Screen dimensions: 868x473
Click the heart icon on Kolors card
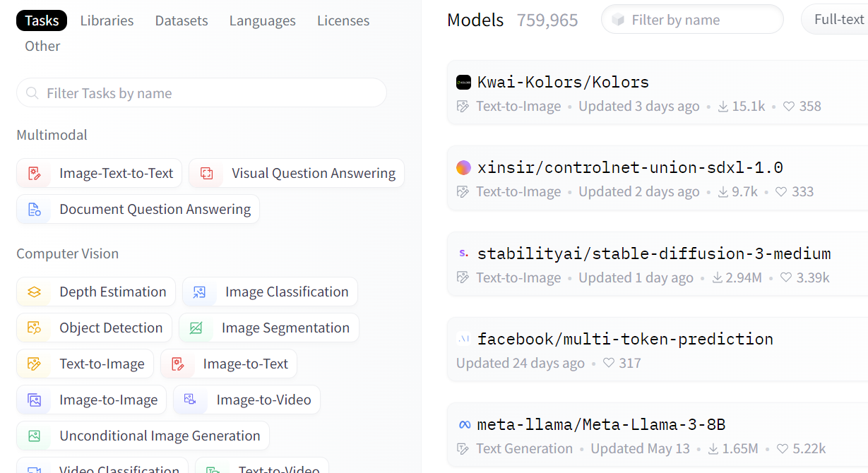789,107
